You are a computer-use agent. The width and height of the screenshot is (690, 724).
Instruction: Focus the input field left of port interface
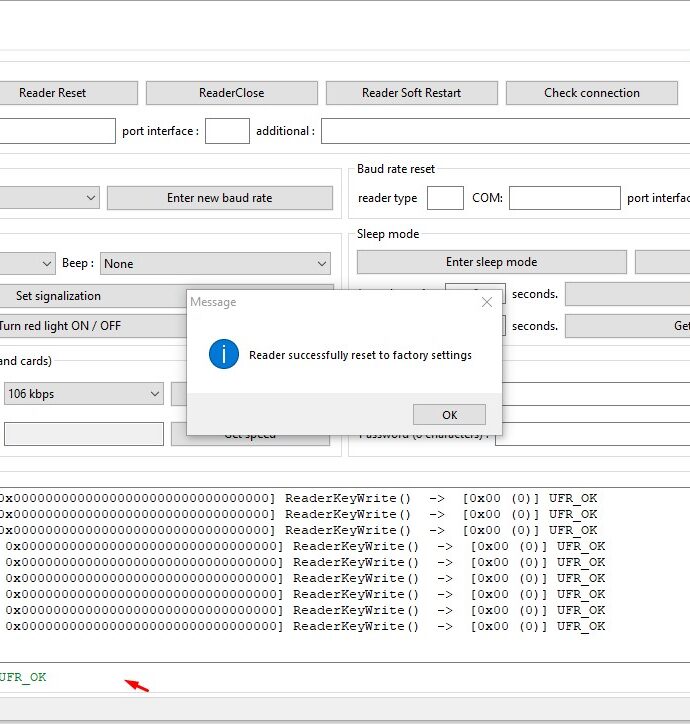57,131
